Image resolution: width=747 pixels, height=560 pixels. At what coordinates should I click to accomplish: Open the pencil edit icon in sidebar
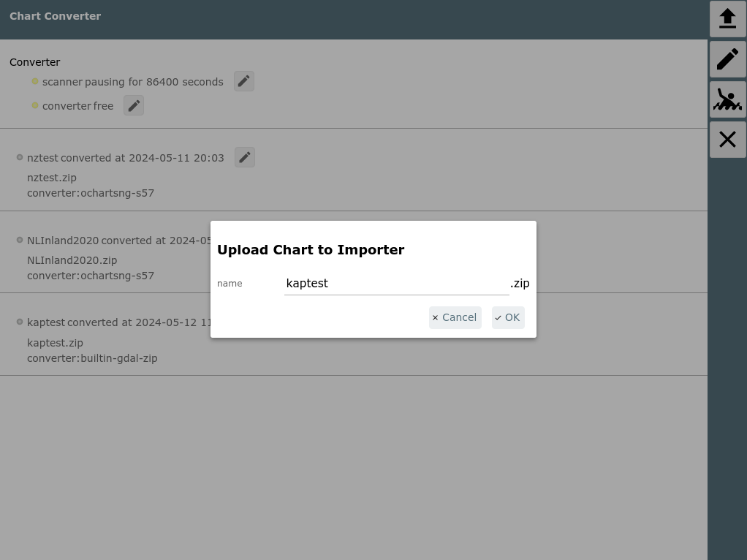click(727, 59)
